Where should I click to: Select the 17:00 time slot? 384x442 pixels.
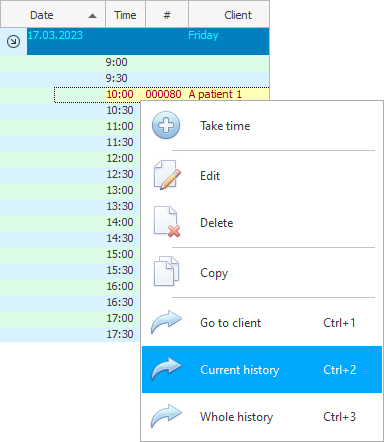pyautogui.click(x=120, y=318)
